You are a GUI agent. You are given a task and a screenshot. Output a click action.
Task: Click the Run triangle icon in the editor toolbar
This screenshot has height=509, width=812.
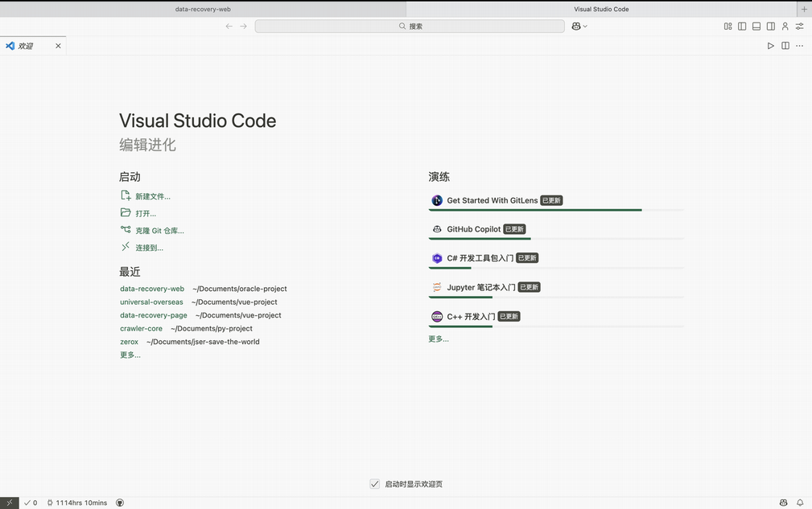[x=771, y=46]
